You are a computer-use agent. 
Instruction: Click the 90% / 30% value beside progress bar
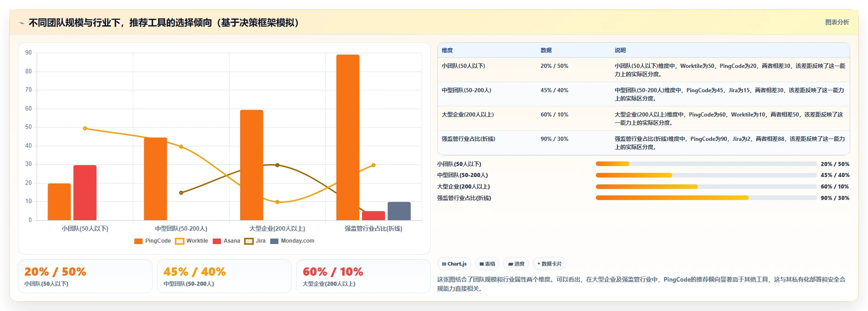pyautogui.click(x=835, y=198)
